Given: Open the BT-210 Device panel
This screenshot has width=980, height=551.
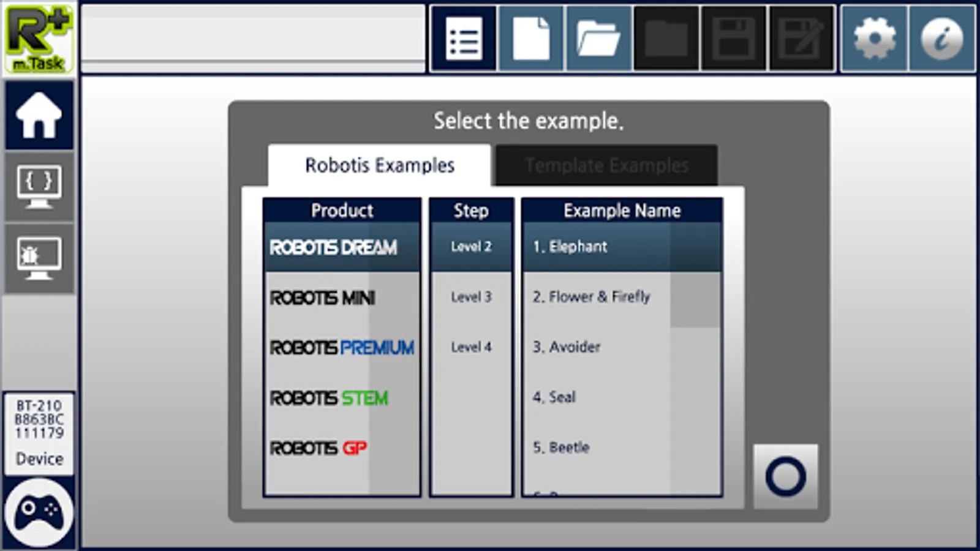Looking at the screenshot, I should [x=39, y=433].
